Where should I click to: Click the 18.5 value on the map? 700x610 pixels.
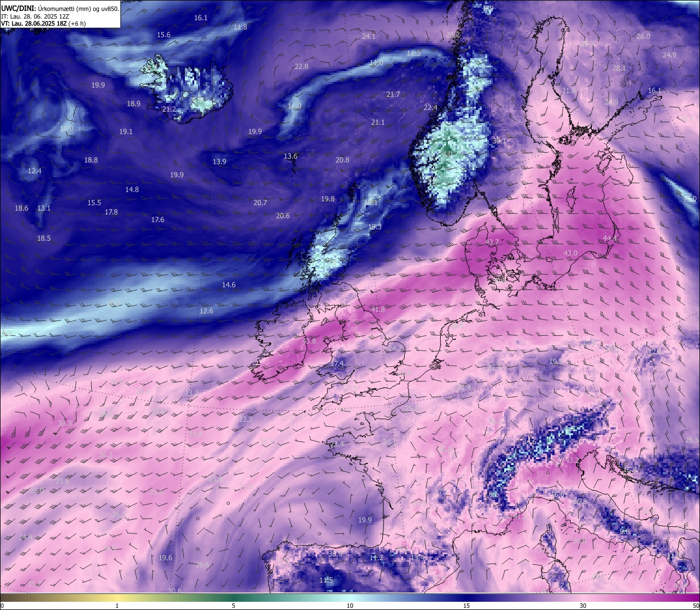point(44,239)
